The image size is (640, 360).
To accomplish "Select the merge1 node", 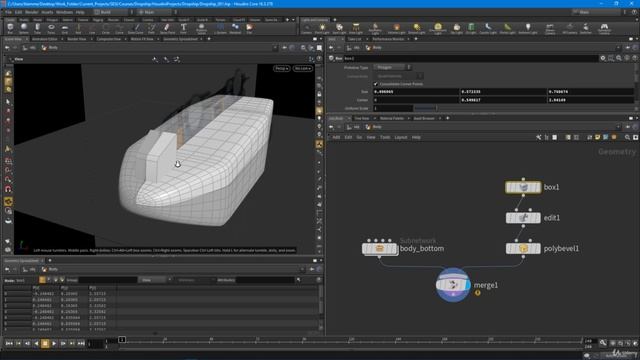I will tap(453, 285).
